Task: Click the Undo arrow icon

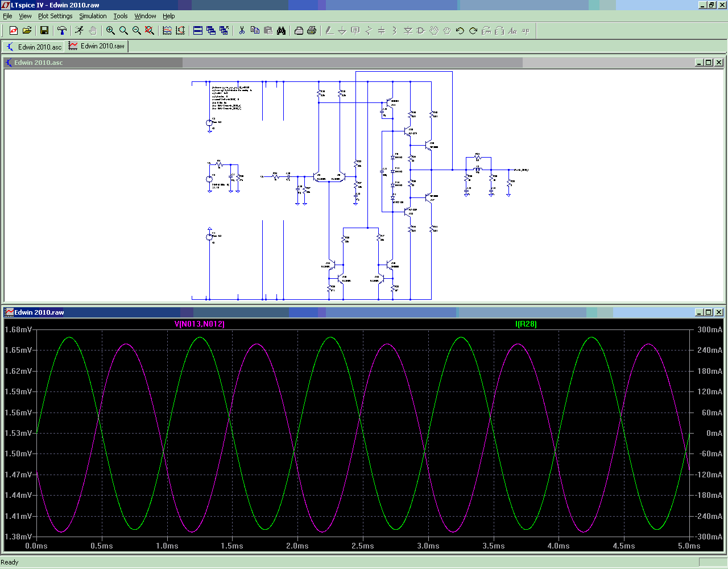Action: (460, 31)
